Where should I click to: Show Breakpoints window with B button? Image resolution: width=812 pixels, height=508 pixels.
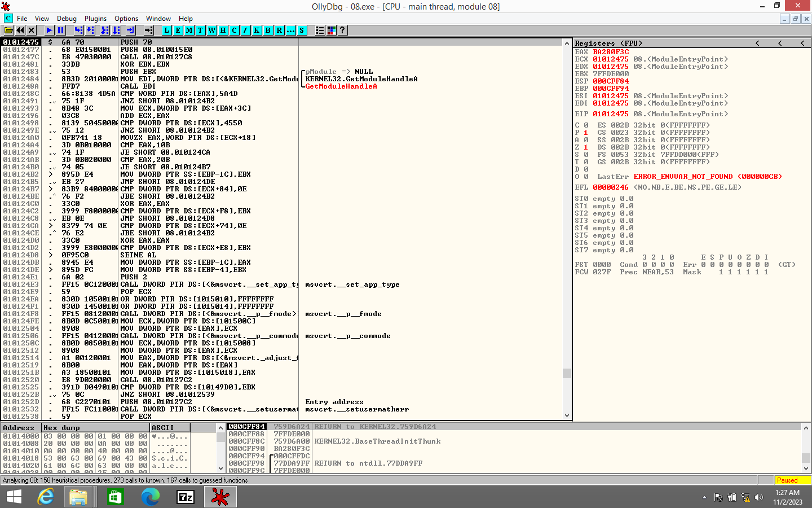click(x=268, y=30)
